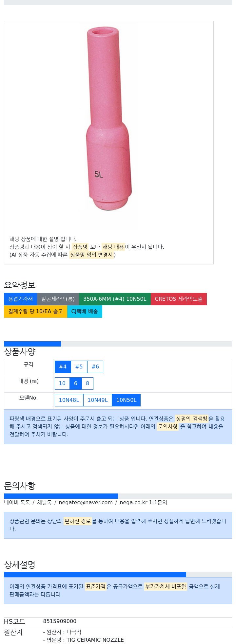This screenshot has height=644, width=236.
Task: Open the 350A-6MM (#4) 10N50L green tag
Action: (x=115, y=299)
